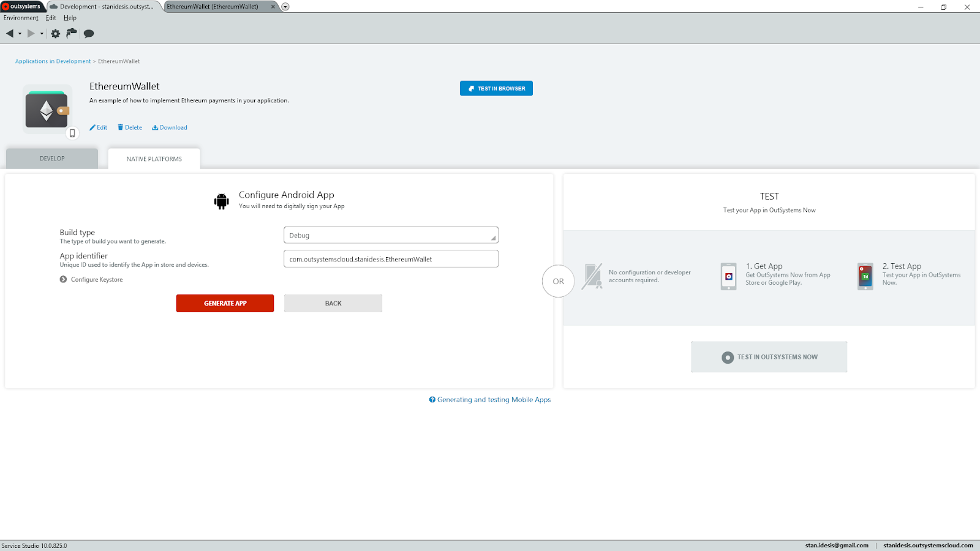
Task: Switch to the DEVELOP tab
Action: point(51,158)
